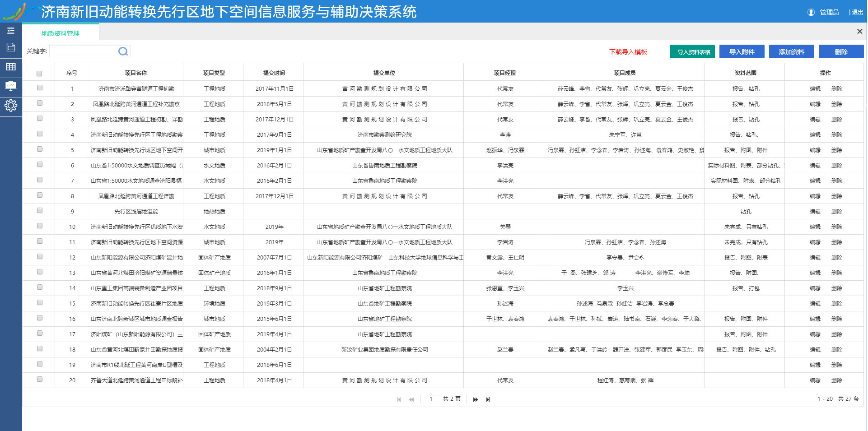Image resolution: width=868 pixels, height=431 pixels.
Task: Check the checkbox for row 1 项目
Action: 40,88
